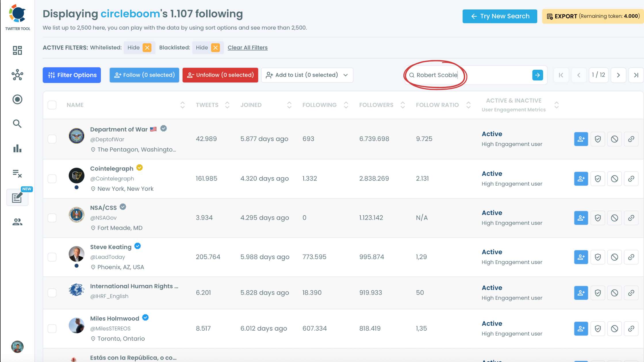Screen dimensions: 644x362
Task: Remove the Whitelisted Hide filter
Action: [147, 47]
